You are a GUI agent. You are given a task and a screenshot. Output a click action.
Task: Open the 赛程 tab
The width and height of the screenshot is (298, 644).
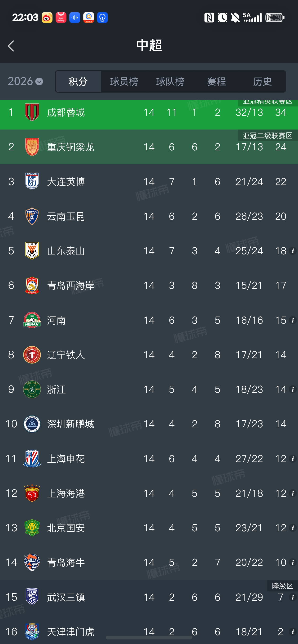[216, 81]
